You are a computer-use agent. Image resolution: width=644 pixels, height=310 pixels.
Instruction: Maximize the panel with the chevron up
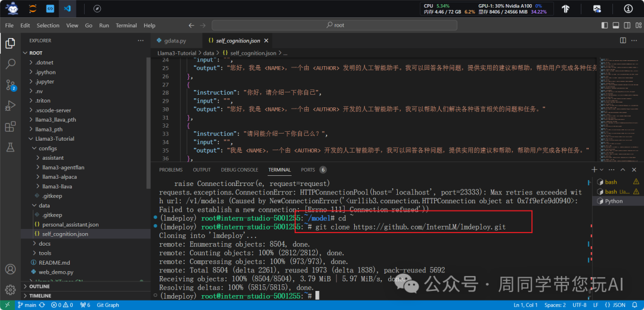(x=623, y=169)
